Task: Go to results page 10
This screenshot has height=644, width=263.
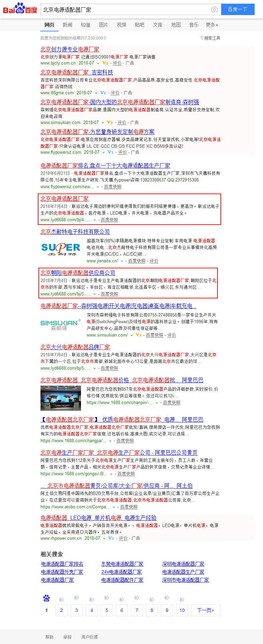Action: 182,610
